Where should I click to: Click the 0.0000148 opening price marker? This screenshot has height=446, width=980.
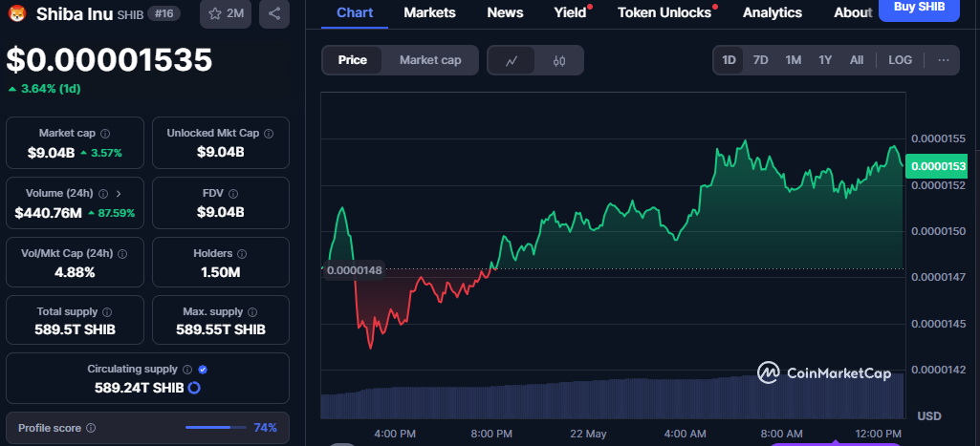(355, 270)
